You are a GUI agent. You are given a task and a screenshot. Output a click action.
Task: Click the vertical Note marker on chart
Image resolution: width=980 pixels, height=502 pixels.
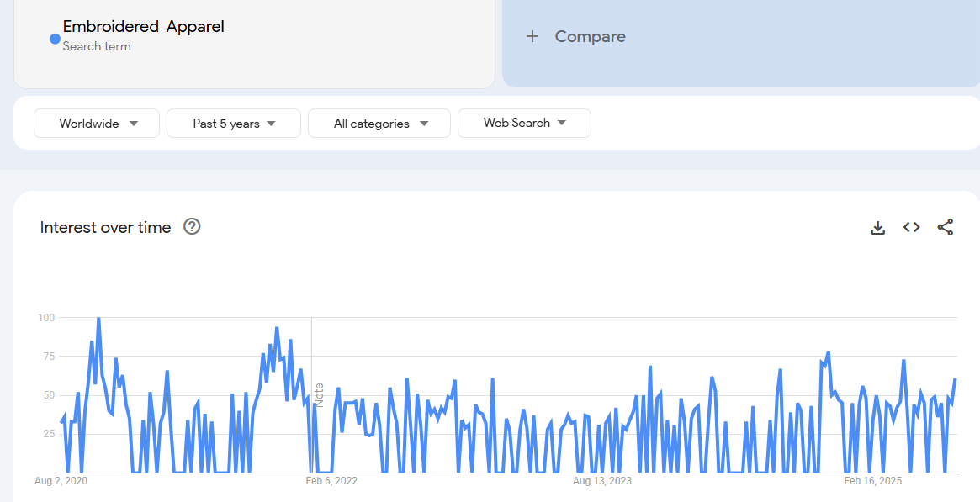pyautogui.click(x=319, y=395)
